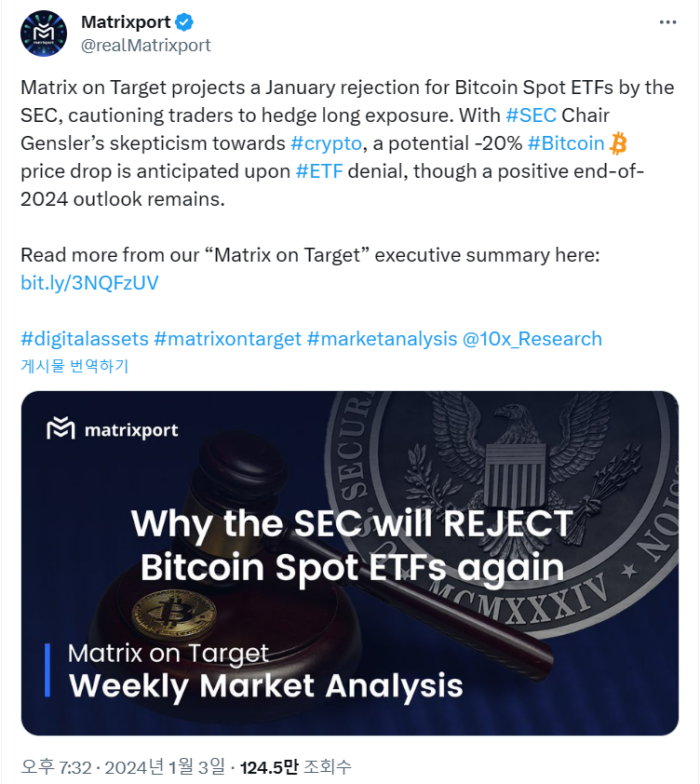Viewport: 700px width, 784px height.
Task: Click the matrixport logo in the image
Action: [112, 429]
